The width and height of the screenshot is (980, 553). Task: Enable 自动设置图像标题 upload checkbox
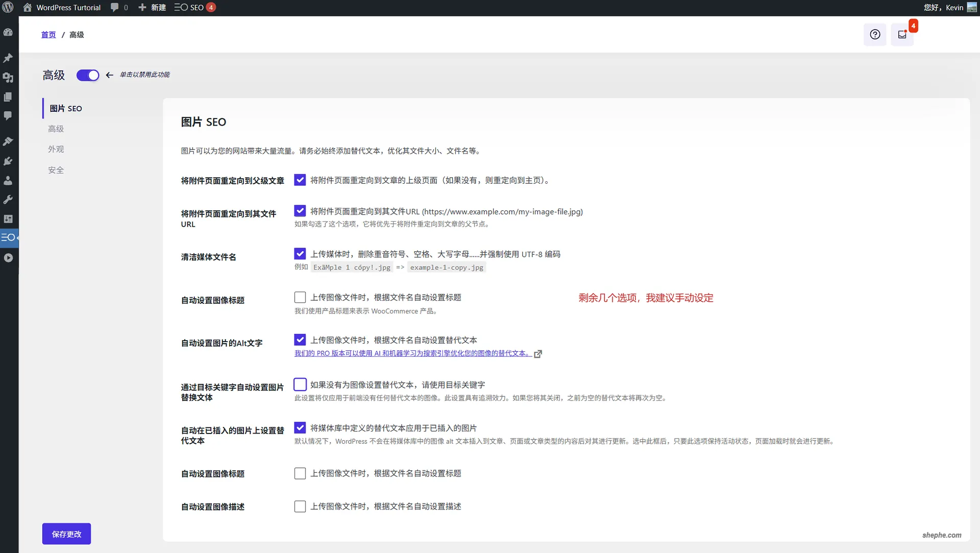(300, 297)
